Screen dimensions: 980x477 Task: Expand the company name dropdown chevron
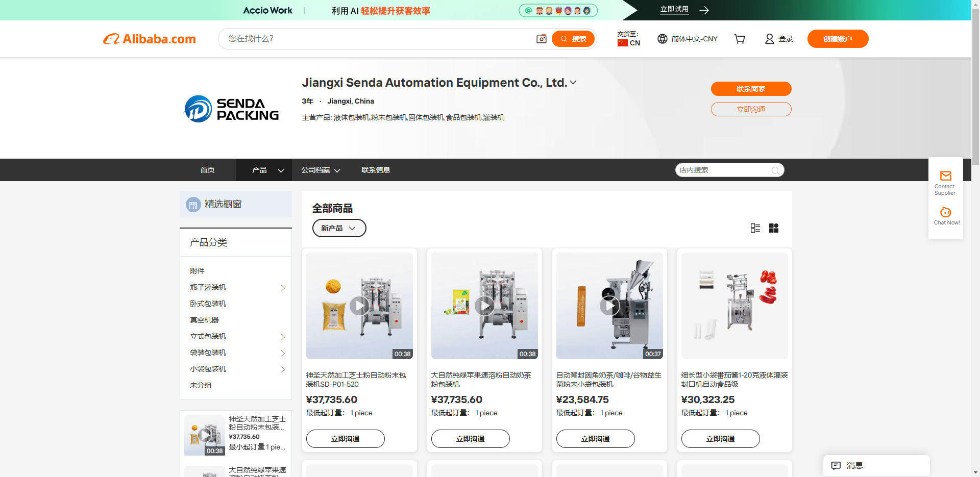pyautogui.click(x=573, y=83)
